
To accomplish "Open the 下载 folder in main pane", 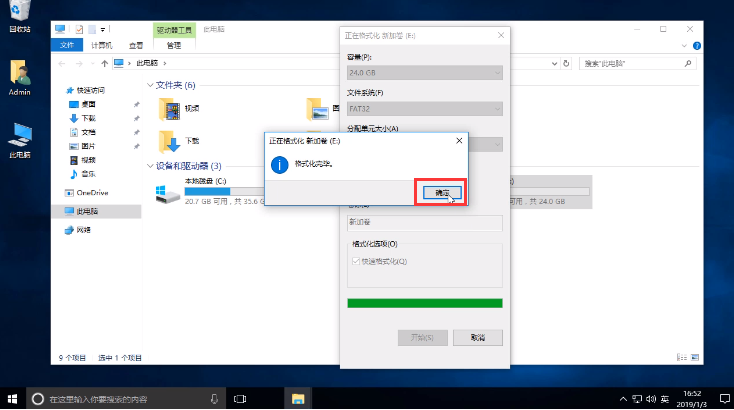I will [x=168, y=140].
